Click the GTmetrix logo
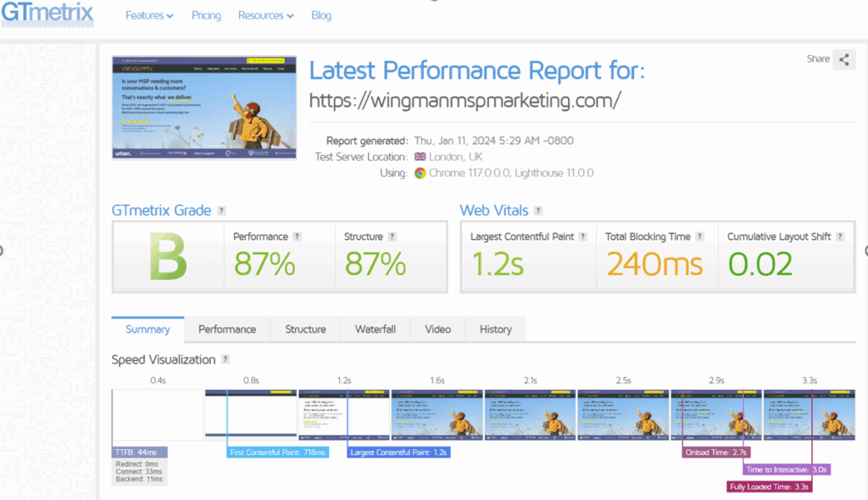The width and height of the screenshot is (868, 500). [x=47, y=14]
